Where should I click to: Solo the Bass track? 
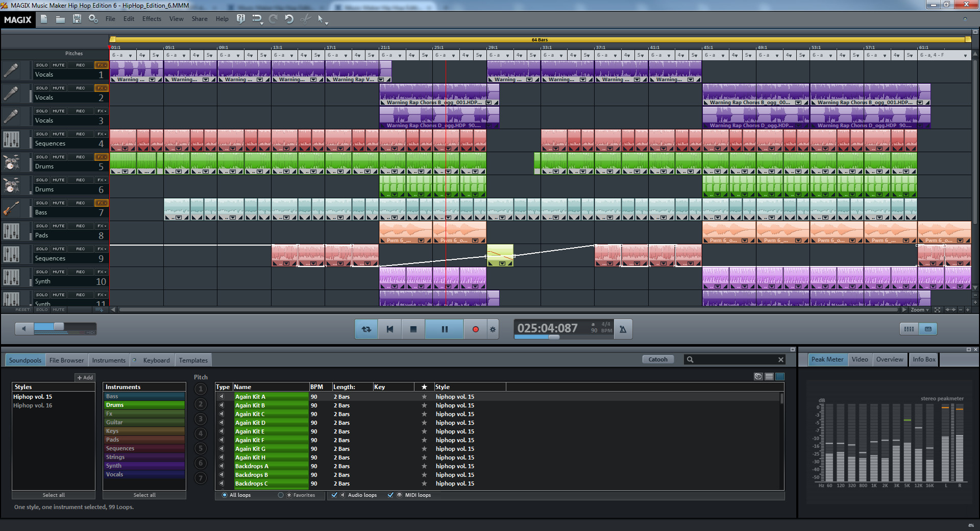[x=41, y=203]
